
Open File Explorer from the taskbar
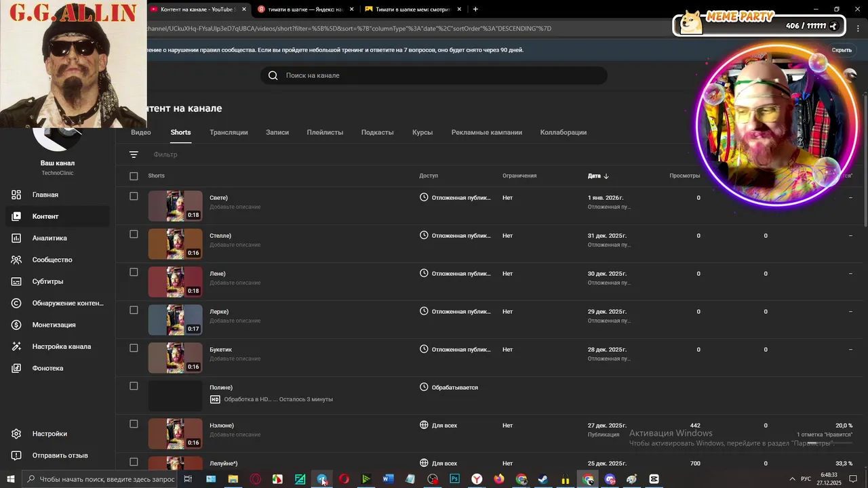233,479
